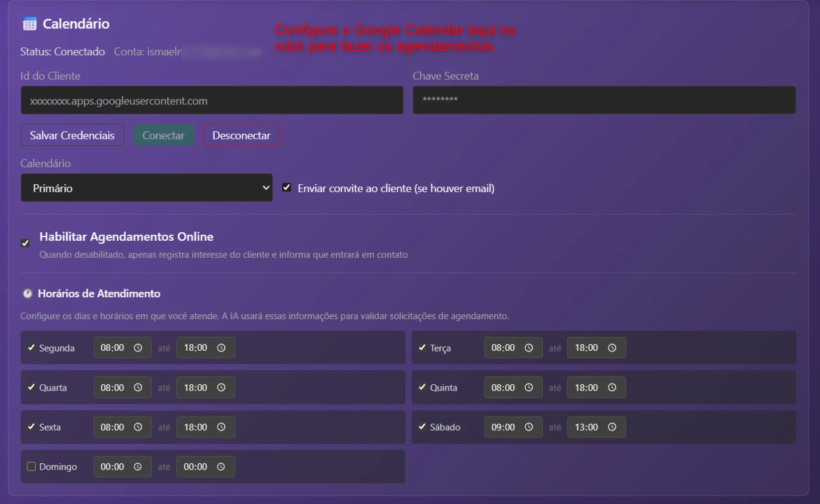Enable the Domingo checkbox
820x504 pixels.
point(32,466)
